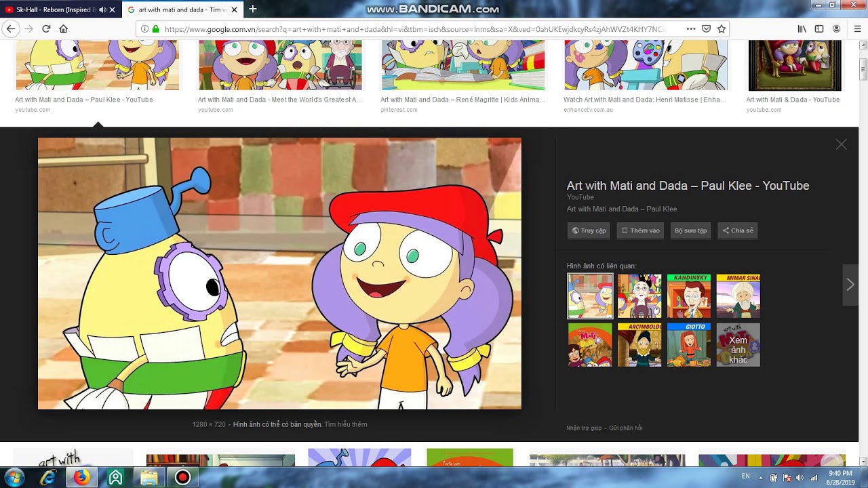Screen dimensions: 868x488
Task: Open the MIMAR SINAN related thumbnail
Action: tap(738, 296)
